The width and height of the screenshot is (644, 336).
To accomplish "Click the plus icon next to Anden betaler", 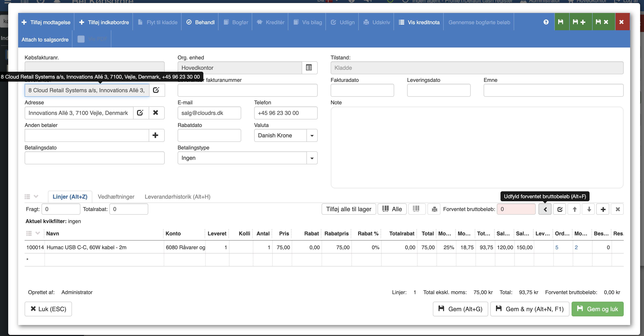I will pyautogui.click(x=156, y=135).
